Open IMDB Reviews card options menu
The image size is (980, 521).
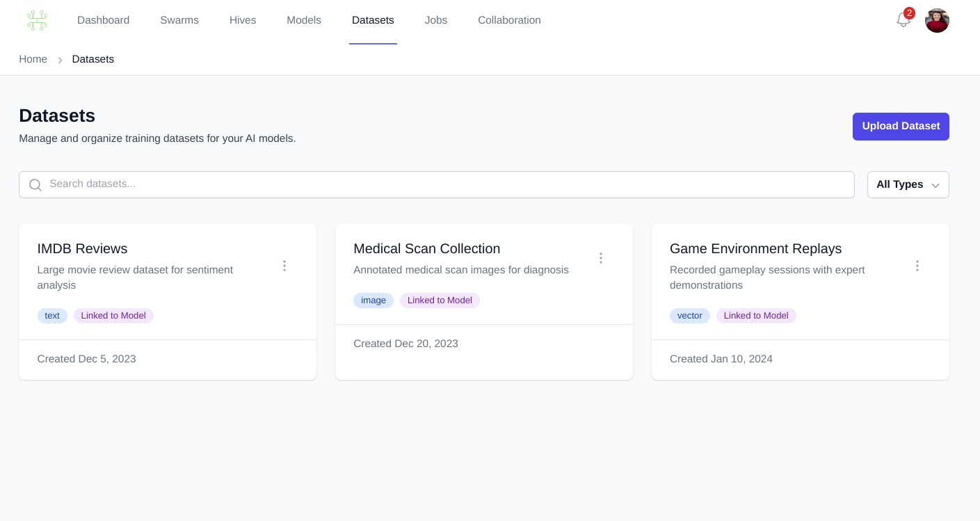pyautogui.click(x=284, y=266)
